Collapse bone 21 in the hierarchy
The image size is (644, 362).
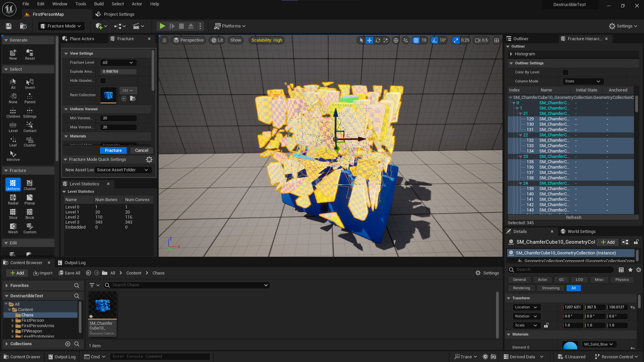521,114
